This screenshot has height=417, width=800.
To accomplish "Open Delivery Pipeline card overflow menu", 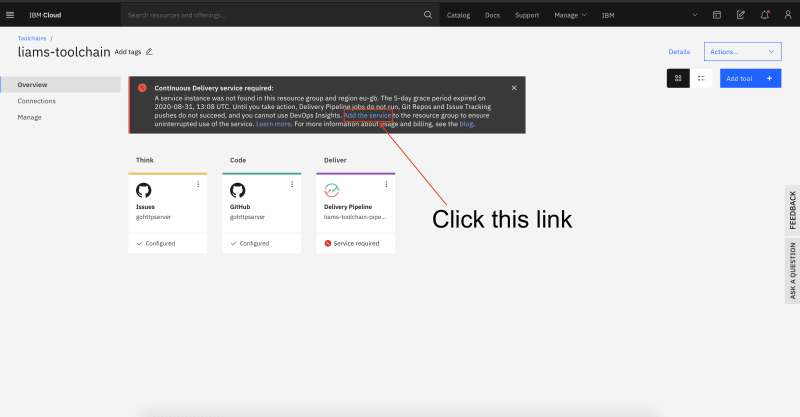I will [386, 184].
